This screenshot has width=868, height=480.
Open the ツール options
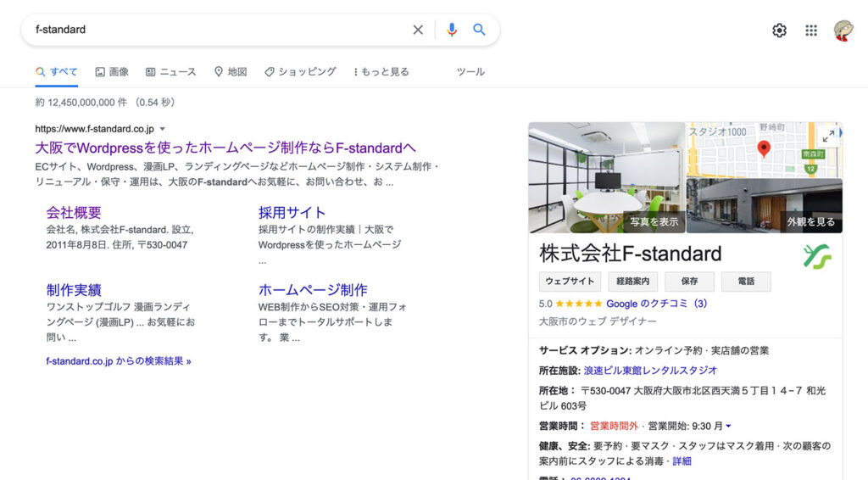[470, 72]
